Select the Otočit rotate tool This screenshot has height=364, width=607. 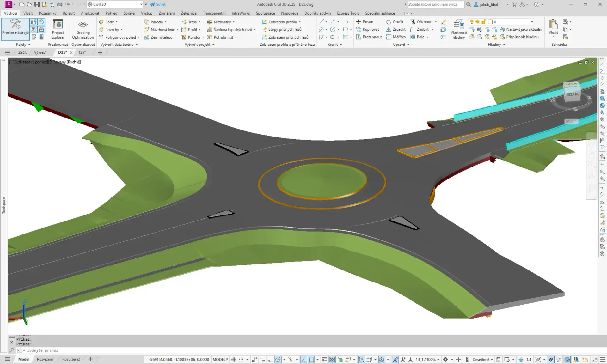click(395, 22)
